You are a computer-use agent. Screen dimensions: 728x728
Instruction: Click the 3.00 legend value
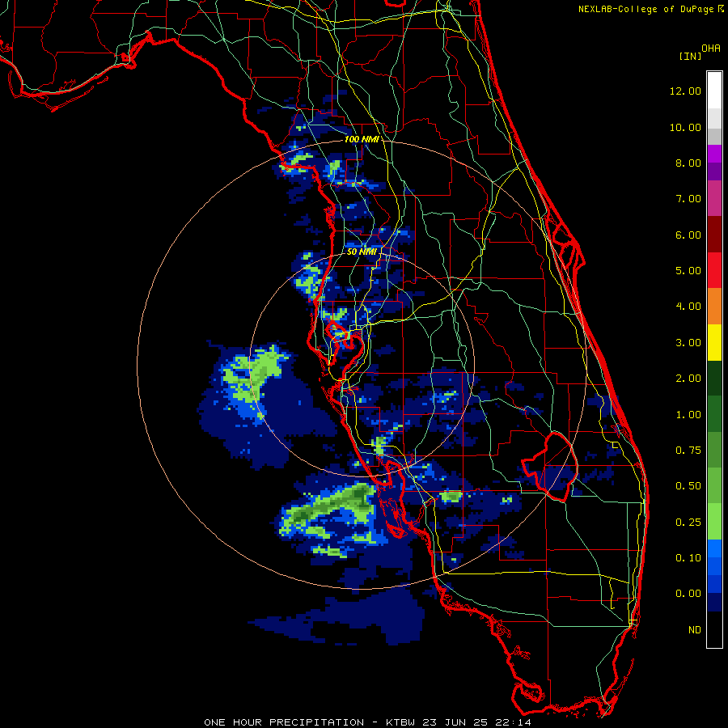[688, 343]
